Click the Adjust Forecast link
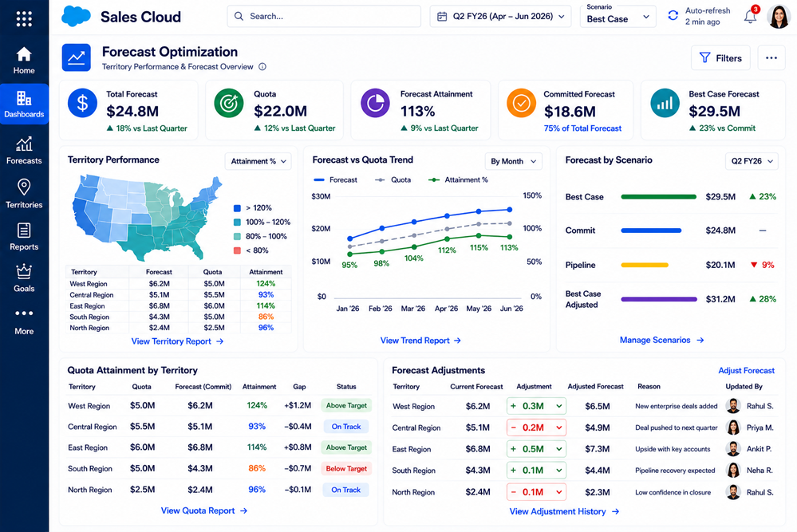Screen dimensions: 797x532 pos(746,370)
